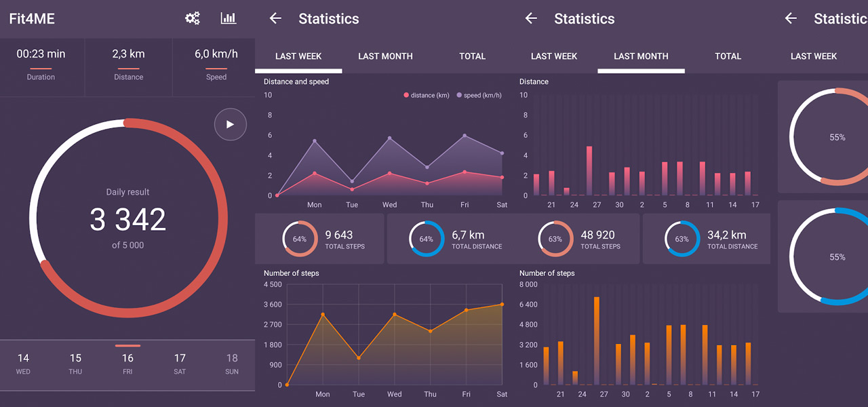Tap the 00:23 min Duration stat
Viewport: 868px width, 407px height.
pos(41,64)
